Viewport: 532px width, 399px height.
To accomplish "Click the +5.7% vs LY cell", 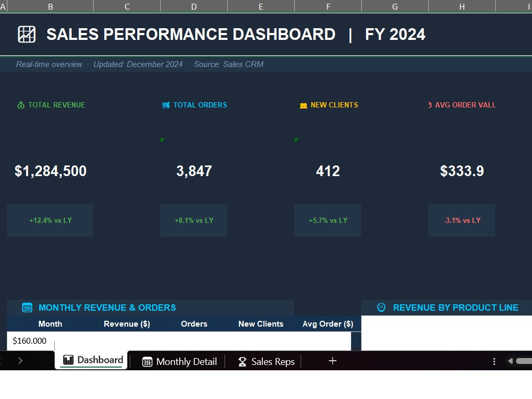I will coord(328,220).
